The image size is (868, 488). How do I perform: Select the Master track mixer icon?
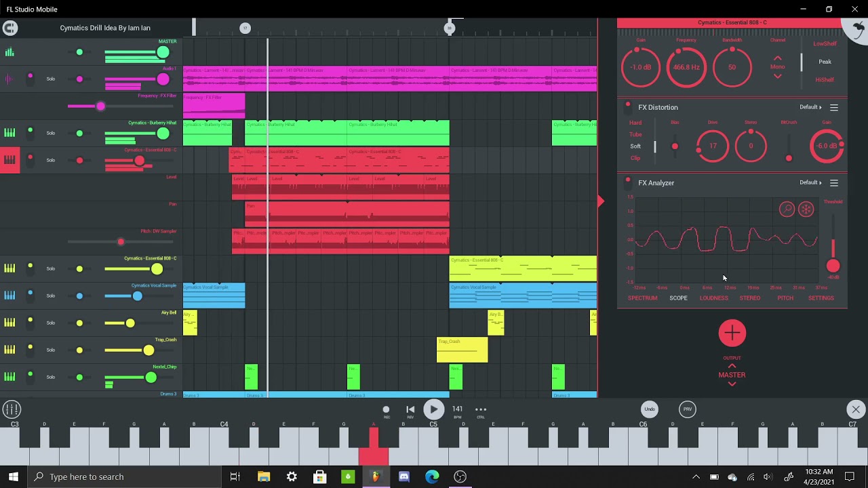pos(9,52)
